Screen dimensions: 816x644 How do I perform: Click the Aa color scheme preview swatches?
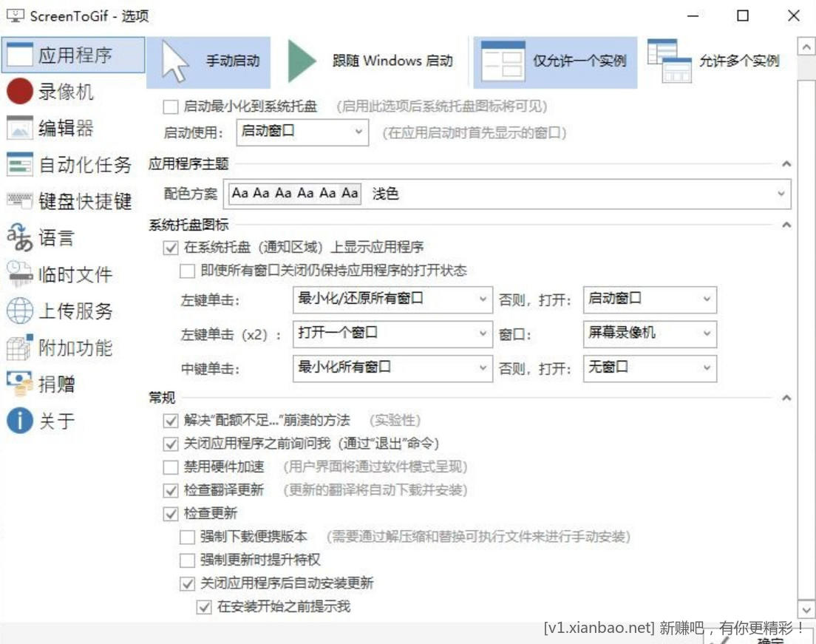295,194
